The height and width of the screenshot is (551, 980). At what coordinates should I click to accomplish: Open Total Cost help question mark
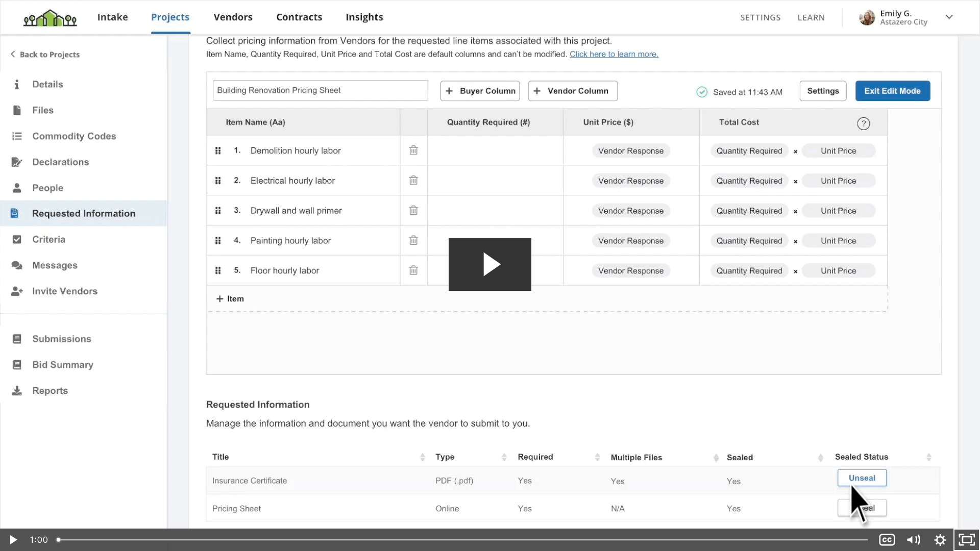863,123
